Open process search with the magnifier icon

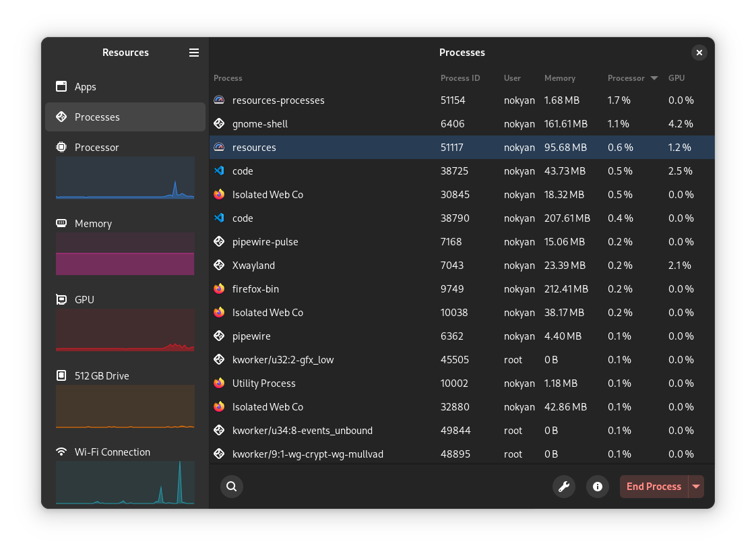click(232, 486)
